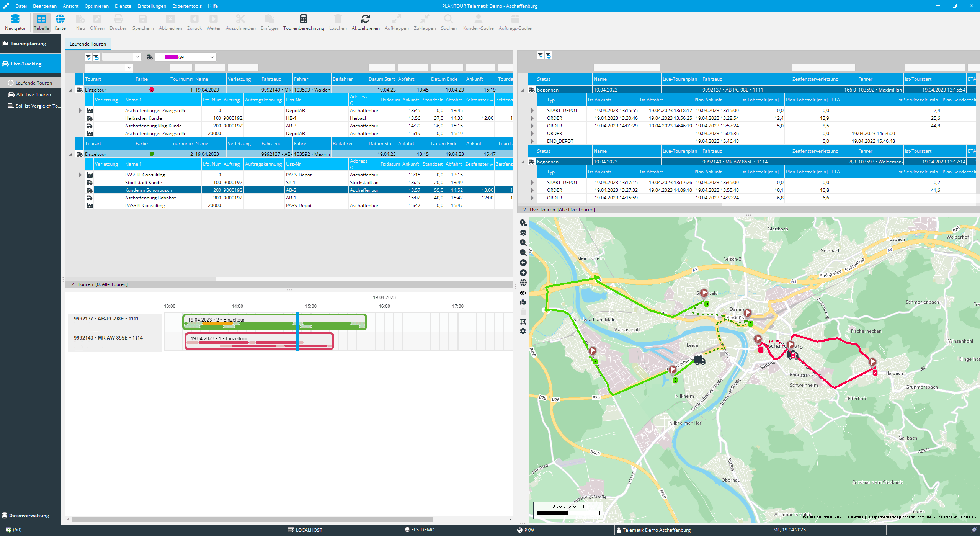
Task: Open Kunden-Suche in the toolbar
Action: click(x=478, y=23)
